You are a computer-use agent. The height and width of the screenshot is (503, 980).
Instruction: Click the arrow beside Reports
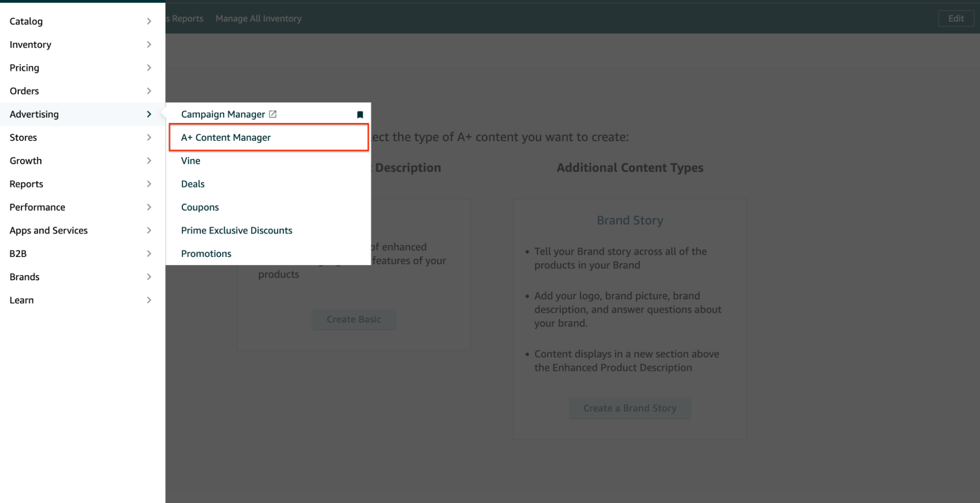click(149, 184)
